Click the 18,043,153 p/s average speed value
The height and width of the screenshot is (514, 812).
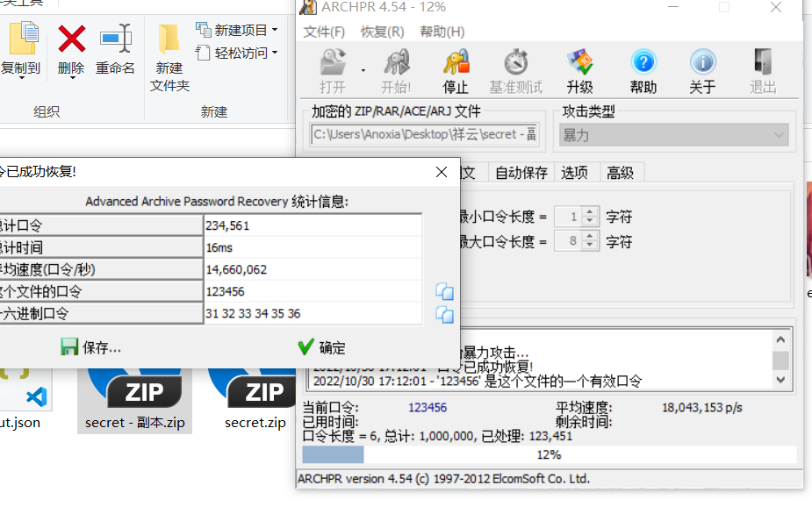click(701, 408)
